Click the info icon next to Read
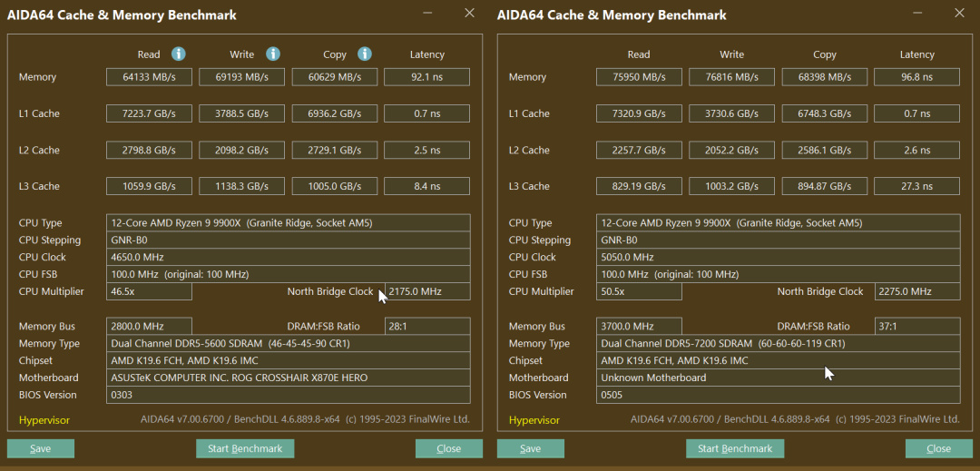This screenshot has height=471, width=980. [179, 54]
